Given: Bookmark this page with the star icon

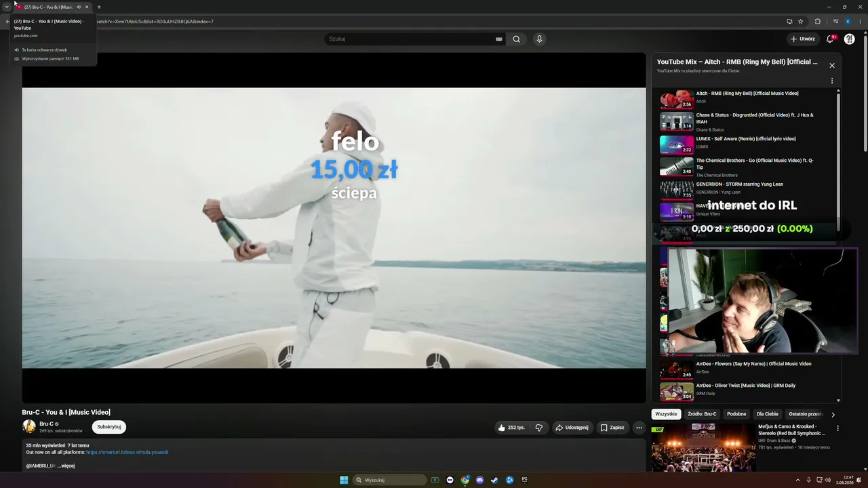Looking at the screenshot, I should (x=801, y=22).
